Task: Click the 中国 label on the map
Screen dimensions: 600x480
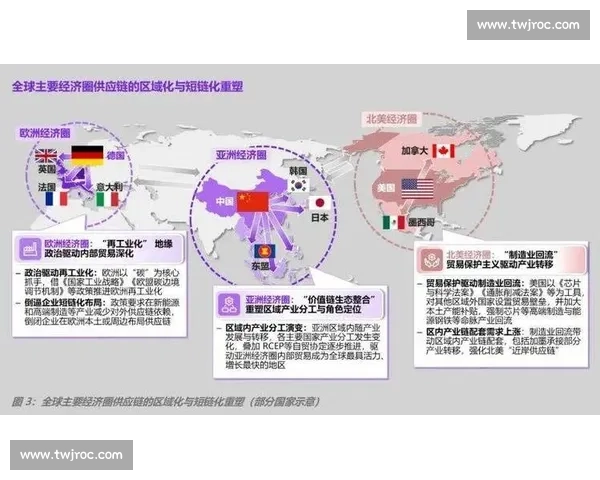Action: coord(225,201)
